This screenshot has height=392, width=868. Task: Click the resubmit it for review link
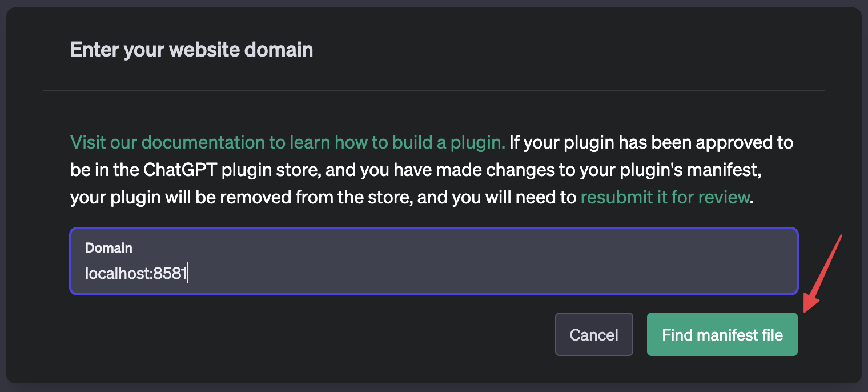click(665, 197)
